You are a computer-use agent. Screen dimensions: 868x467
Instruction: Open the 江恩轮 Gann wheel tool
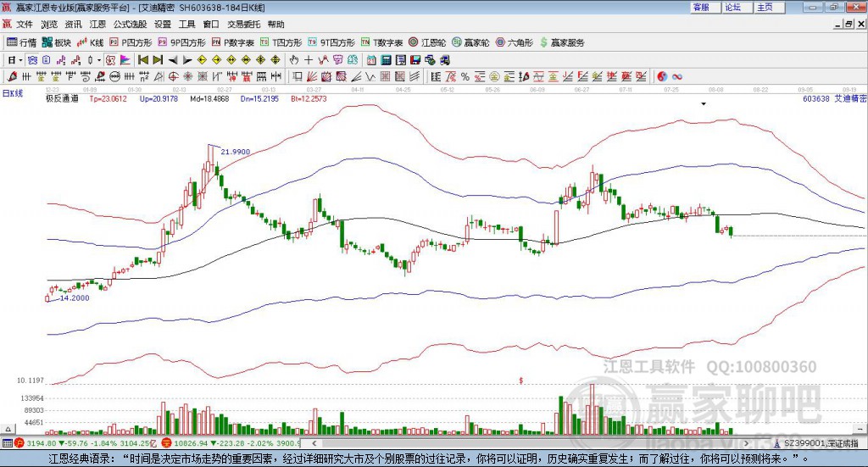click(x=427, y=42)
